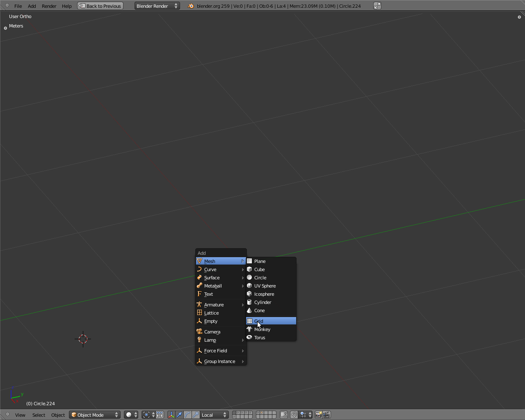Open the Help menu
This screenshot has width=525, height=420.
[67, 6]
